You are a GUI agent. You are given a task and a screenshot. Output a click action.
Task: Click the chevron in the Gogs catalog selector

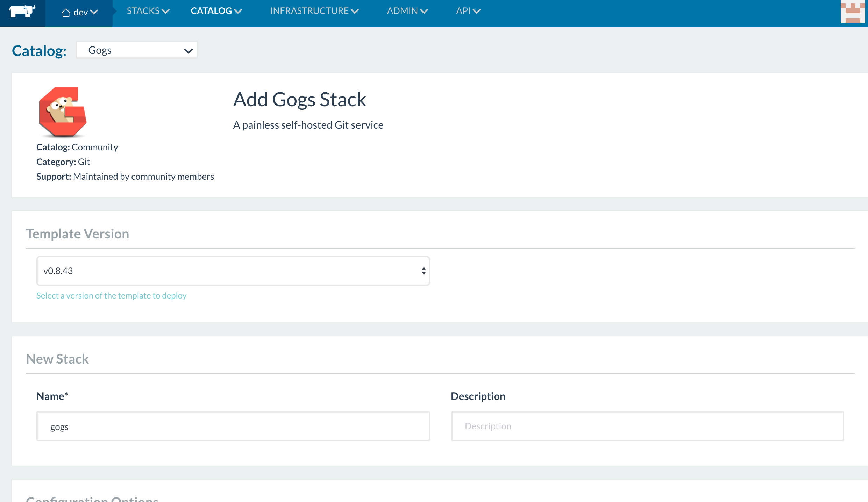pos(188,51)
